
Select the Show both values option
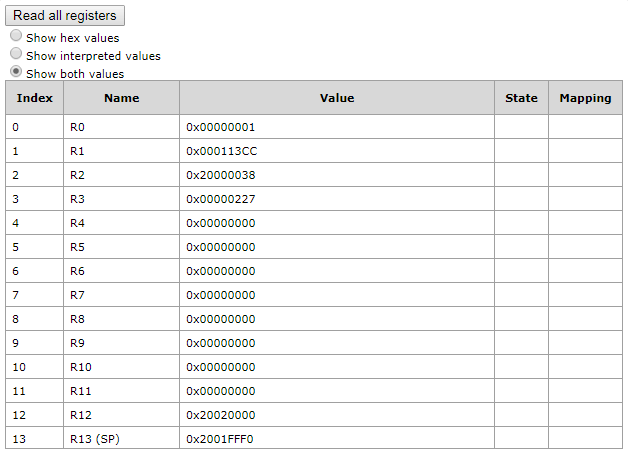click(x=16, y=73)
